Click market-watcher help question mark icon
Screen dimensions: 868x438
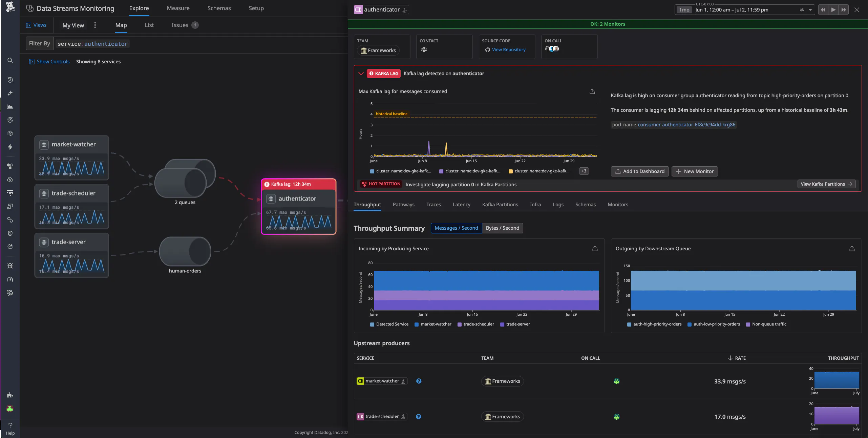419,381
